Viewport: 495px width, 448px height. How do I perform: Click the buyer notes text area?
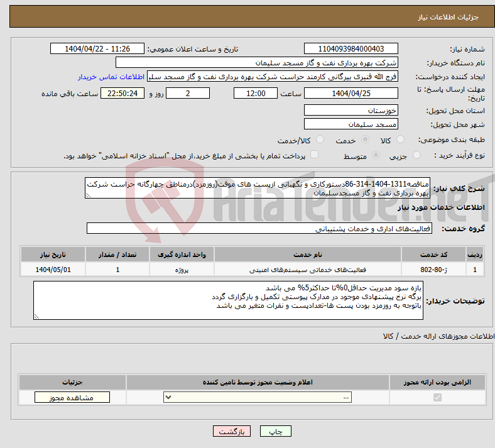pyautogui.click(x=228, y=300)
